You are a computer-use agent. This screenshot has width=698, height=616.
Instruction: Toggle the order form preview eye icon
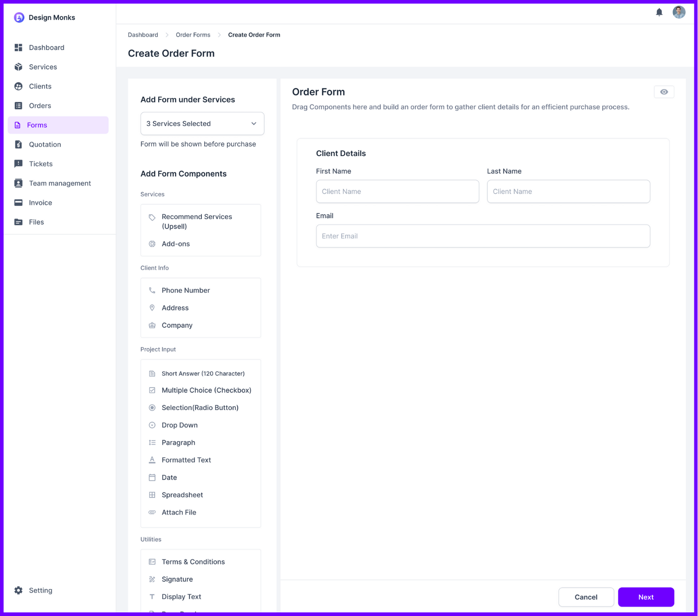point(664,91)
